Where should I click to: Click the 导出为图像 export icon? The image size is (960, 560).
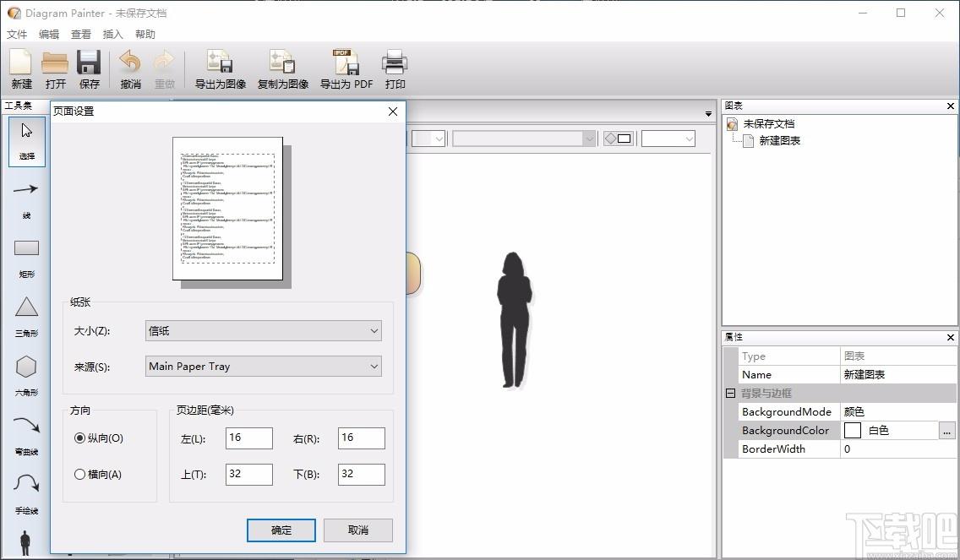coord(220,63)
